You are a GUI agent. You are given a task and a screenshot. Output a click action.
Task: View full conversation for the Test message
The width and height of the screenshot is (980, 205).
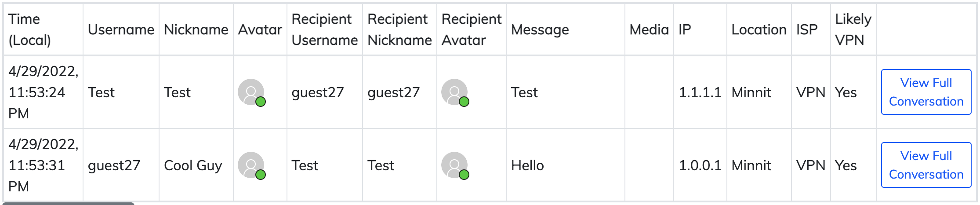[x=926, y=92]
